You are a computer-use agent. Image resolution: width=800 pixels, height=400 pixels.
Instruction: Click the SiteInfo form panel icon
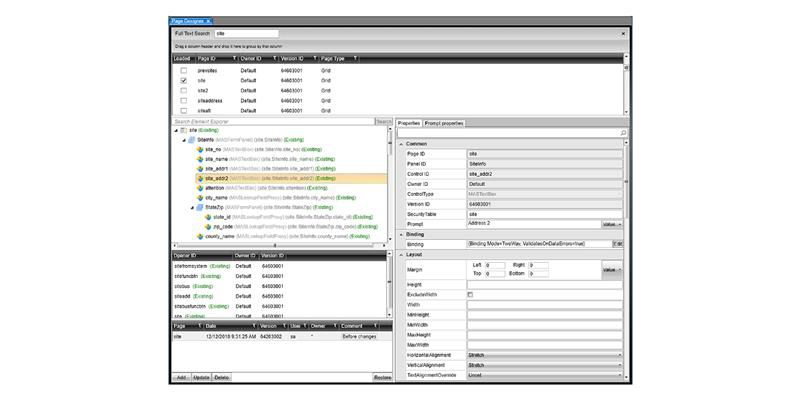[x=192, y=140]
